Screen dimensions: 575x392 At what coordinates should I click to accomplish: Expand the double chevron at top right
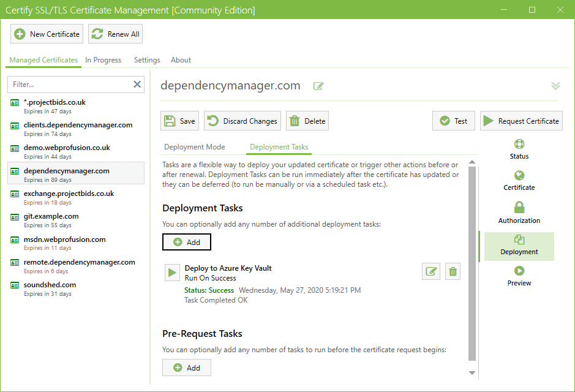555,86
